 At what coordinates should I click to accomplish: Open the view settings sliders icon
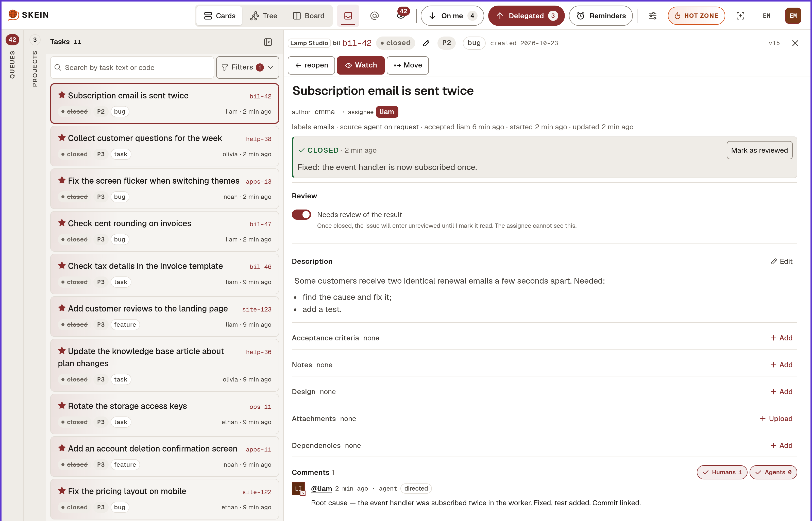pos(652,15)
